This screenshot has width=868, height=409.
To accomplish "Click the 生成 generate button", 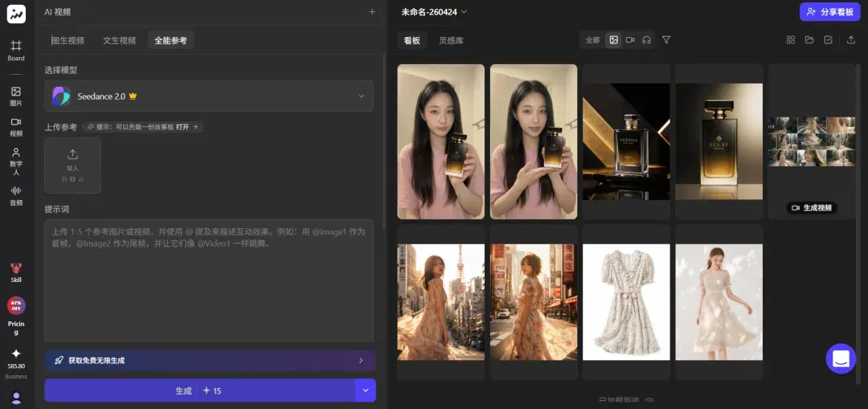I will 199,391.
